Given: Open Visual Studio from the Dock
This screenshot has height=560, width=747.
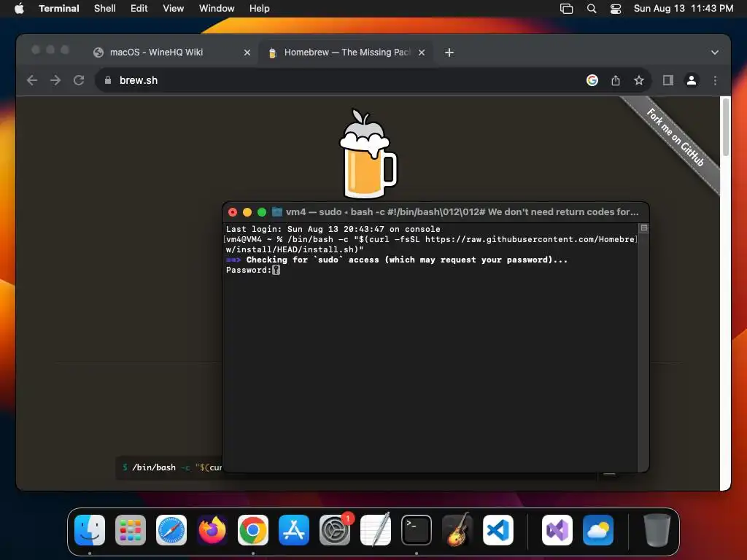Looking at the screenshot, I should tap(557, 530).
